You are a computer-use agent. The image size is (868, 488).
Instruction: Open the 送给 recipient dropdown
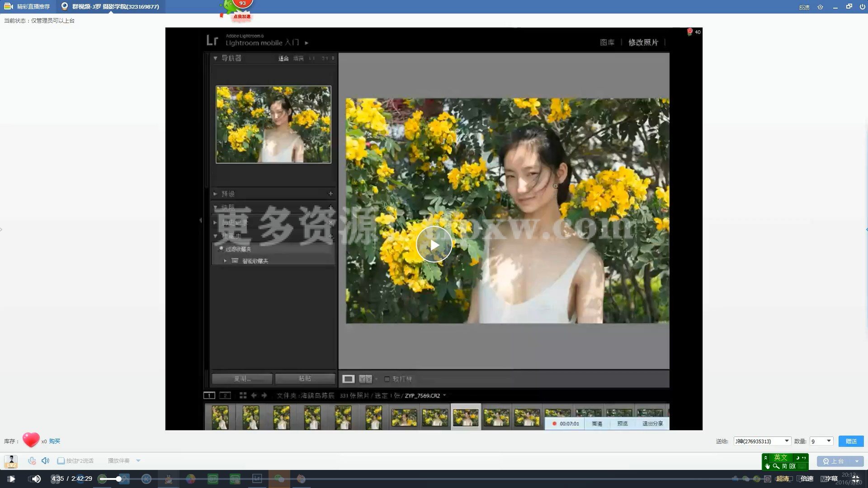(787, 441)
